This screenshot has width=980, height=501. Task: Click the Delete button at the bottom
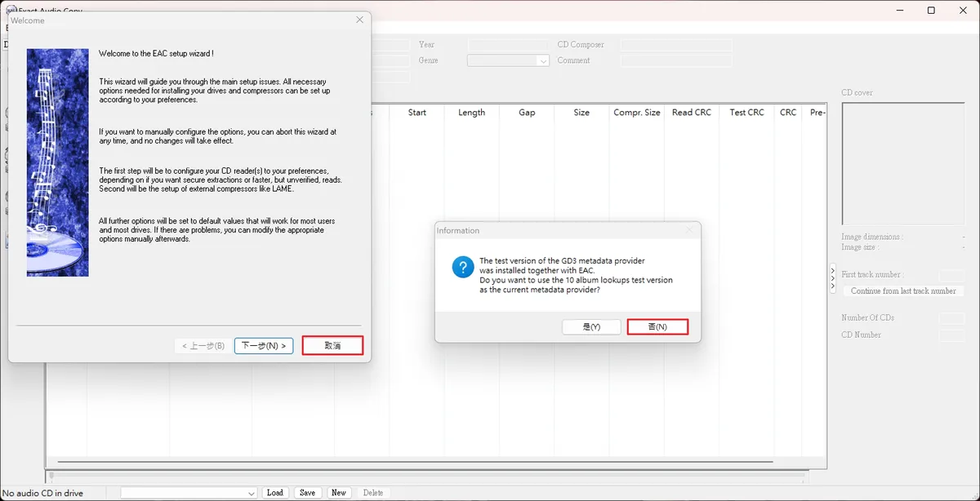372,493
